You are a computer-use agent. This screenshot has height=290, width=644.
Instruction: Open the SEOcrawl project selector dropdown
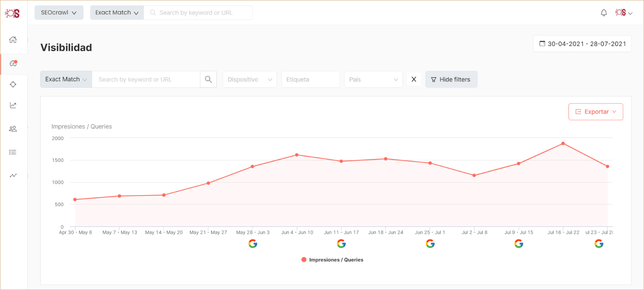pos(59,12)
